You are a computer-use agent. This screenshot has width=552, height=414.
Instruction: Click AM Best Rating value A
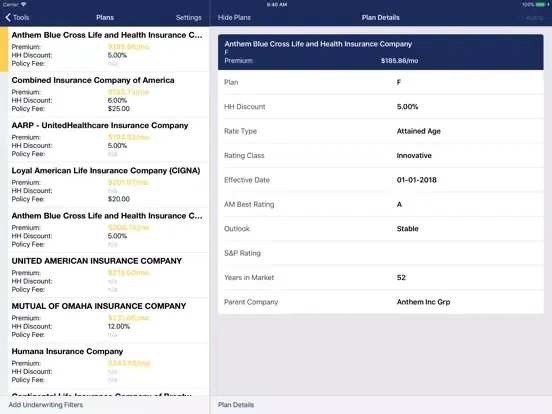pyautogui.click(x=399, y=204)
